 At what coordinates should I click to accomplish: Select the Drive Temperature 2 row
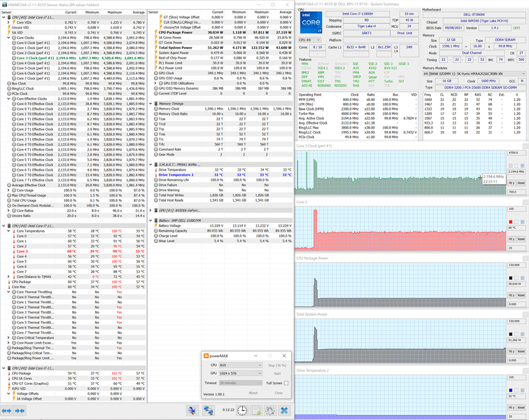[220, 175]
